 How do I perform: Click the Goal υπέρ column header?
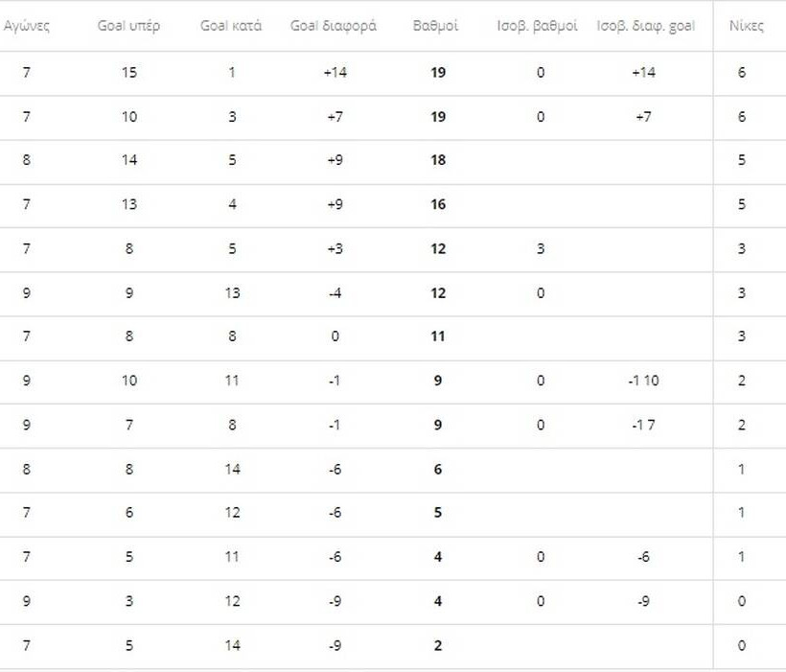coord(128,26)
